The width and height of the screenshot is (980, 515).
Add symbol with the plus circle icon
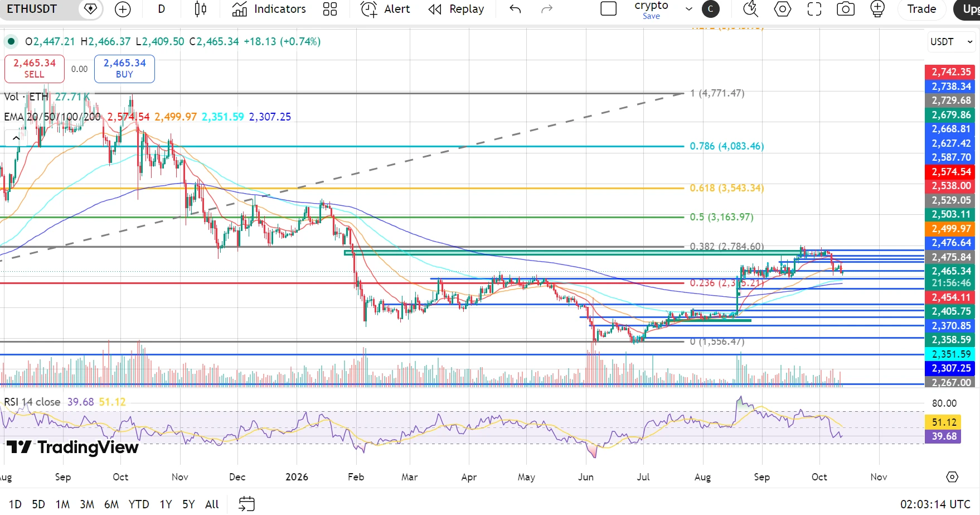[x=123, y=9]
